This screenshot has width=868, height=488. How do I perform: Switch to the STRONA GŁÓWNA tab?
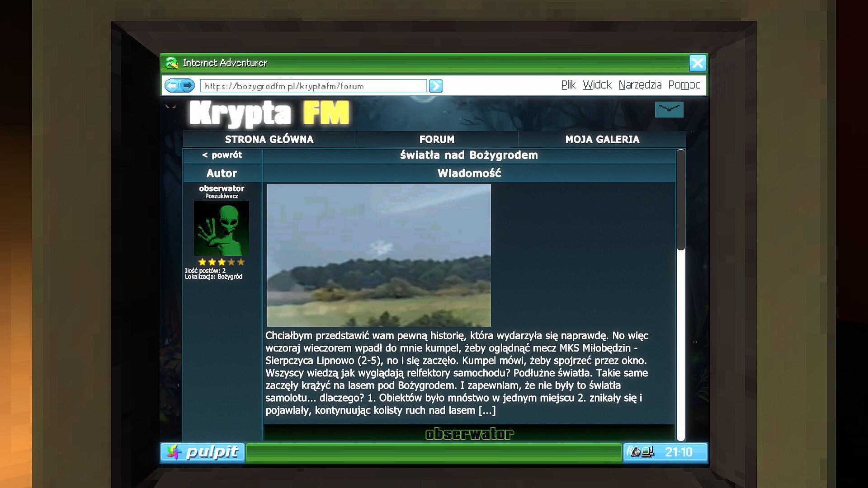click(269, 139)
